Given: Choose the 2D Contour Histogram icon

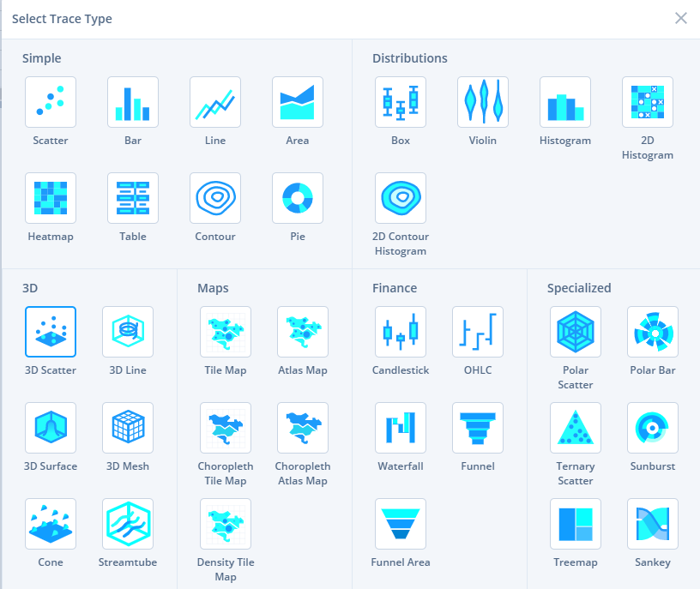Looking at the screenshot, I should point(401,198).
